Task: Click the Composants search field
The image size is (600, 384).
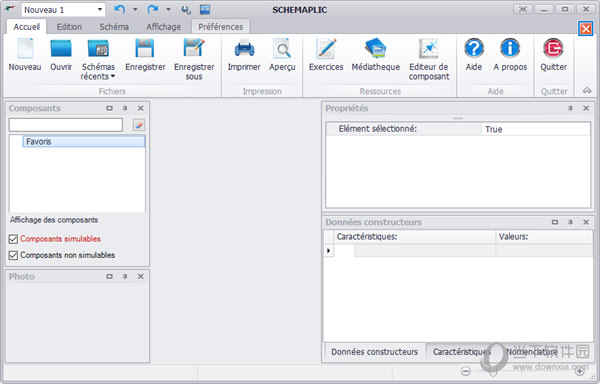Action: tap(66, 125)
